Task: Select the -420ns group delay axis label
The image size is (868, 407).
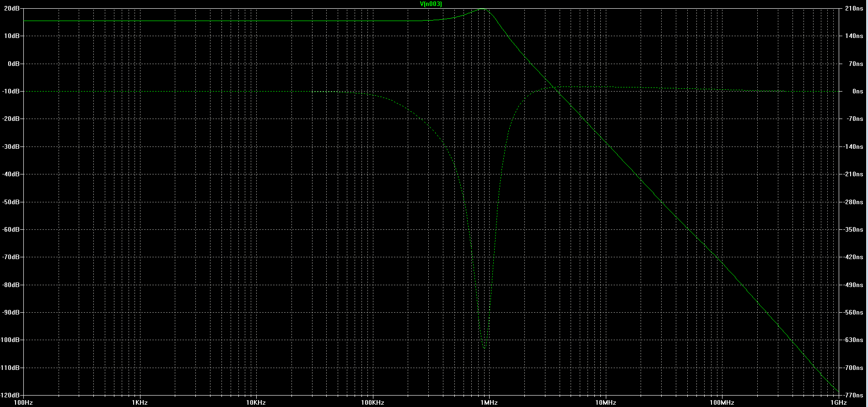Action: [853, 257]
